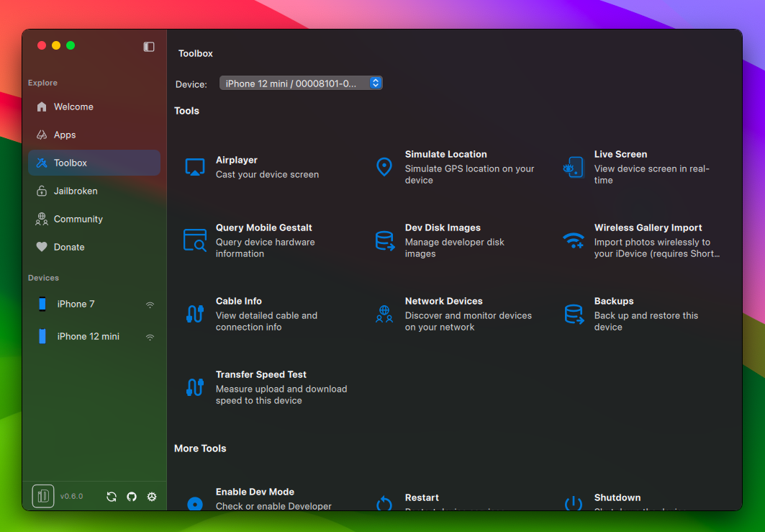Select iPhone 7 in Devices list
This screenshot has width=765, height=532.
click(94, 304)
